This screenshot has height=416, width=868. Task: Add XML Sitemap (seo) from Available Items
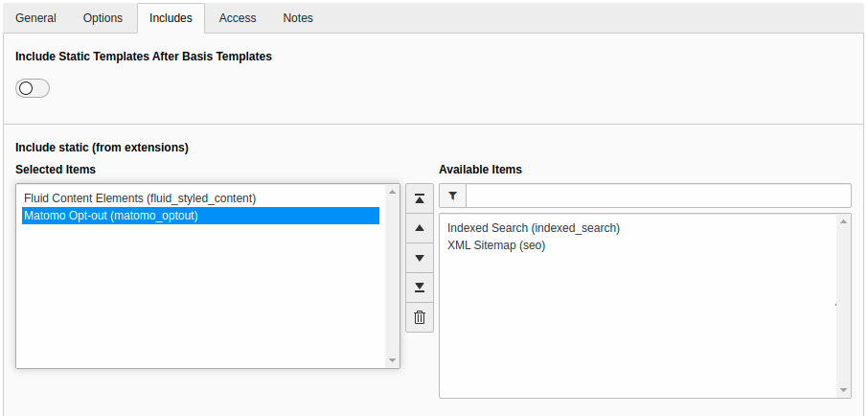tap(640, 245)
